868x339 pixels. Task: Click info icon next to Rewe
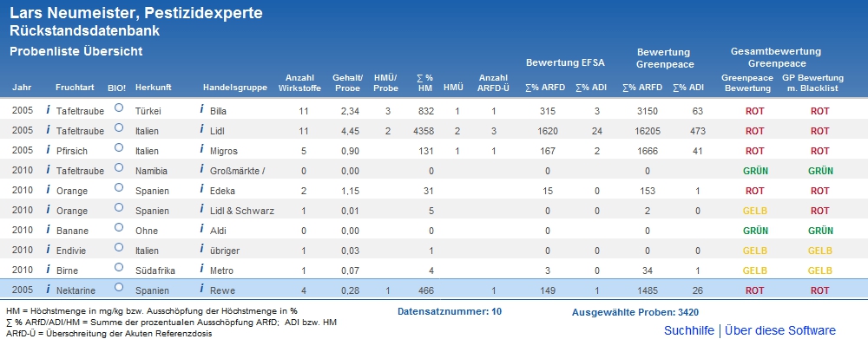[202, 290]
